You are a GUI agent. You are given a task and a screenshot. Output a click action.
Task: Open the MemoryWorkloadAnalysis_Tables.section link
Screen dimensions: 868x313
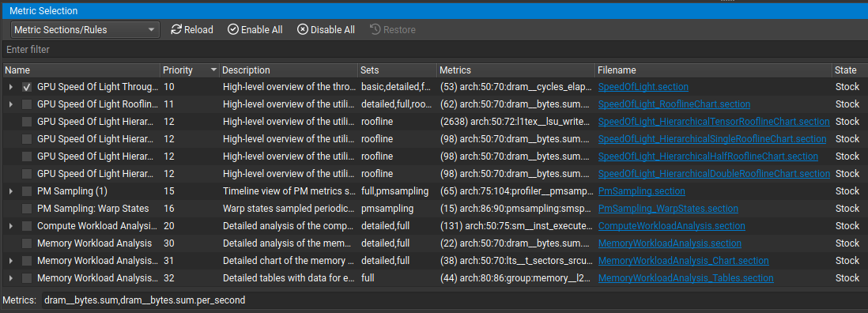686,278
